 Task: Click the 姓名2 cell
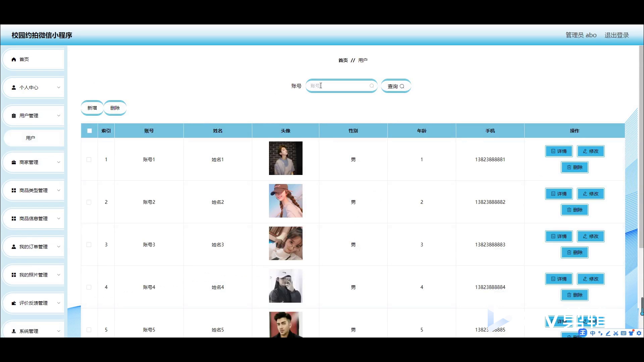[x=218, y=202]
